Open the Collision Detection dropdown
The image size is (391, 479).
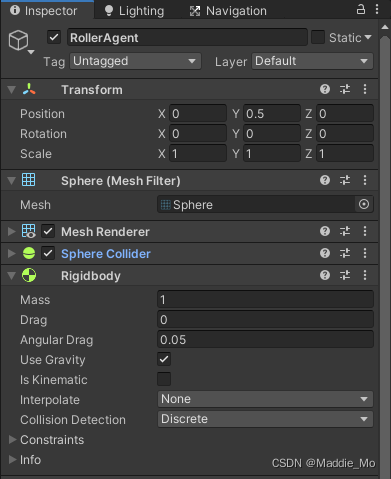tap(265, 419)
